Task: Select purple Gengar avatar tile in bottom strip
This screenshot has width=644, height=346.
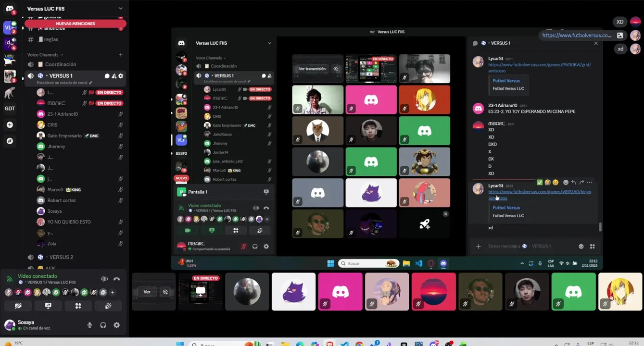Action: [293, 292]
